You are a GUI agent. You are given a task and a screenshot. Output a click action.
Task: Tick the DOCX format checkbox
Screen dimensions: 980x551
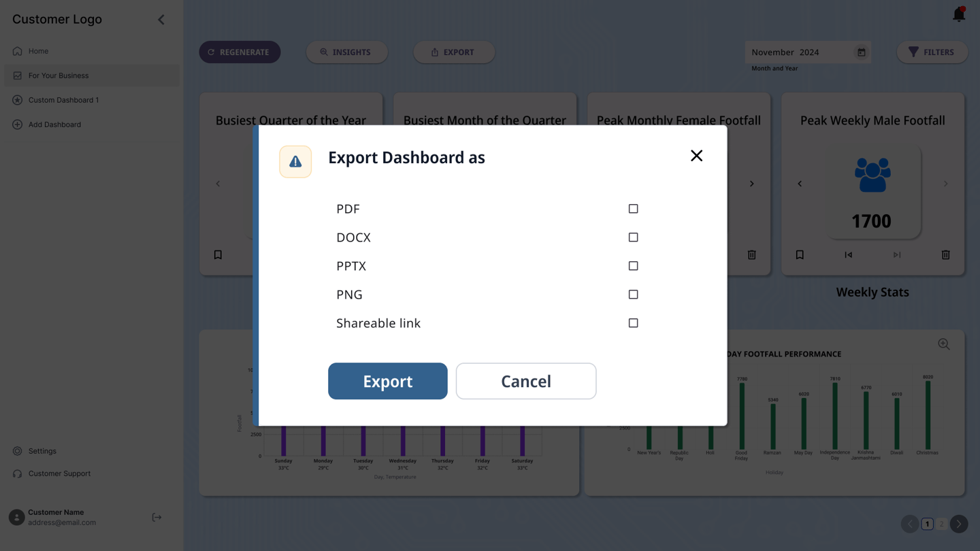(x=633, y=237)
